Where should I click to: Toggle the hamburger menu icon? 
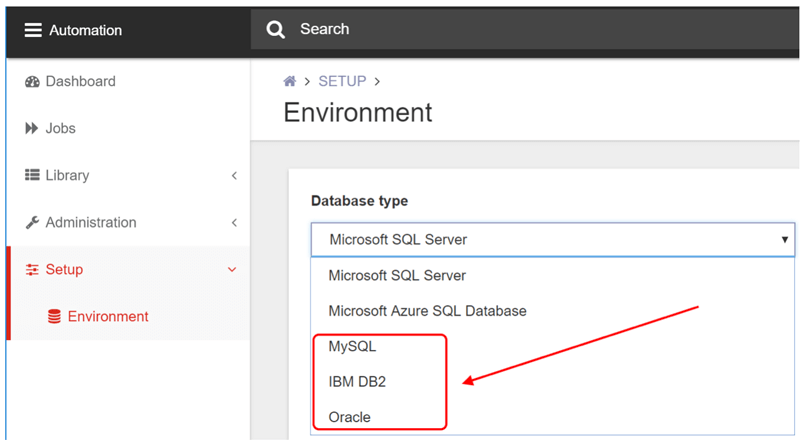(x=33, y=30)
